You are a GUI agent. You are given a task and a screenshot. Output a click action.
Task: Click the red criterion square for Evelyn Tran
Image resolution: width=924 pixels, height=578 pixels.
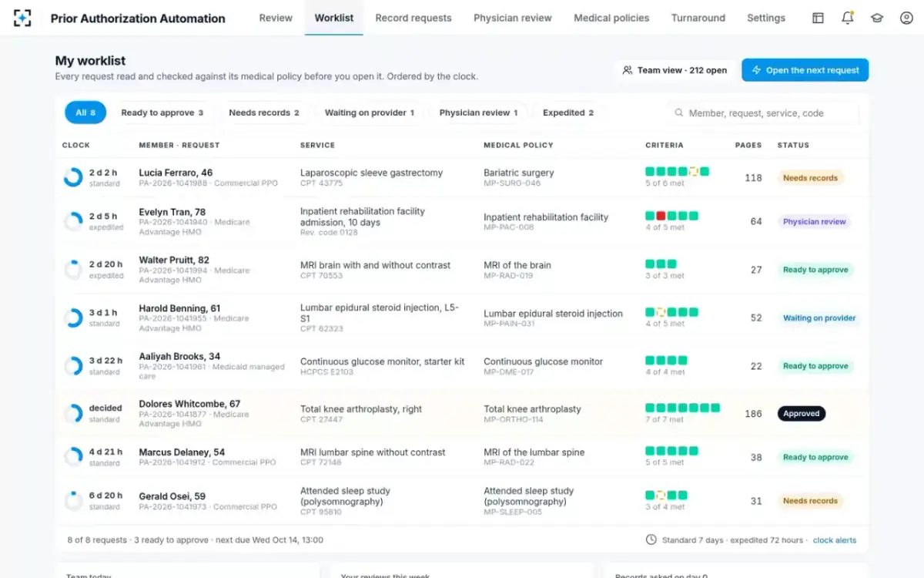tap(661, 217)
